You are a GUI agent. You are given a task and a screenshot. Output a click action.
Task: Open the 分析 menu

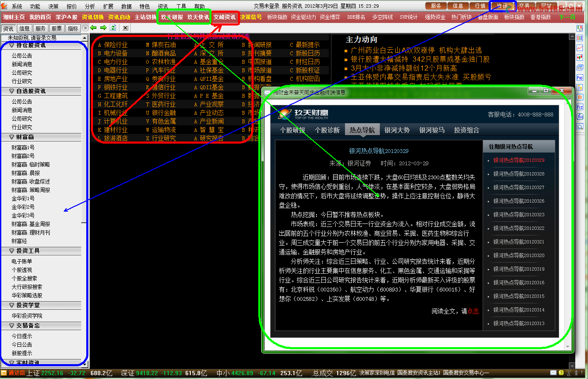(90, 6)
